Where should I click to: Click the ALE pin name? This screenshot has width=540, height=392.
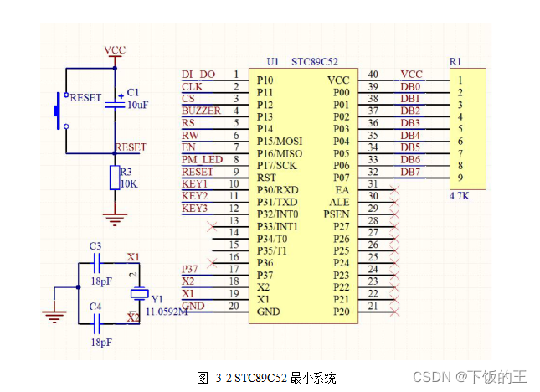339,202
